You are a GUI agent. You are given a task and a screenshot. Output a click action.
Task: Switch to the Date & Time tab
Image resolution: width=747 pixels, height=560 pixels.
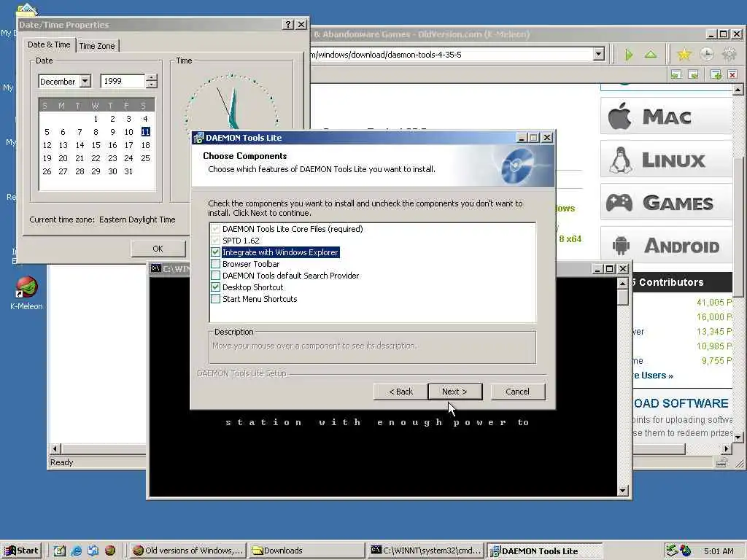coord(49,44)
